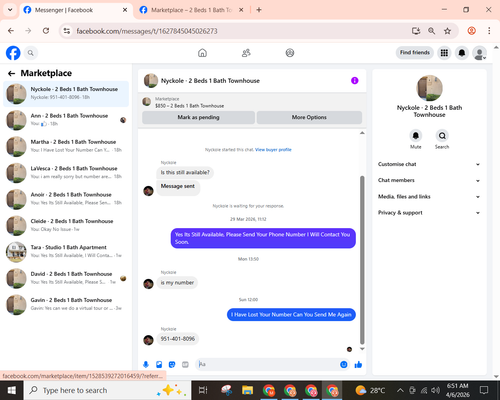Screen dimensions: 500x400
Task: Choose a sticker icon in composer
Action: pos(172,364)
